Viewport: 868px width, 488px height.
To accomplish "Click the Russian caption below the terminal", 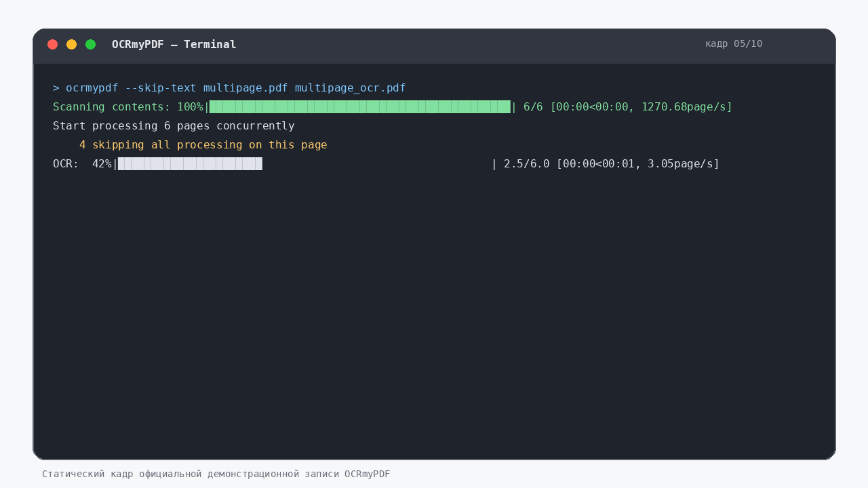I will coord(216,474).
